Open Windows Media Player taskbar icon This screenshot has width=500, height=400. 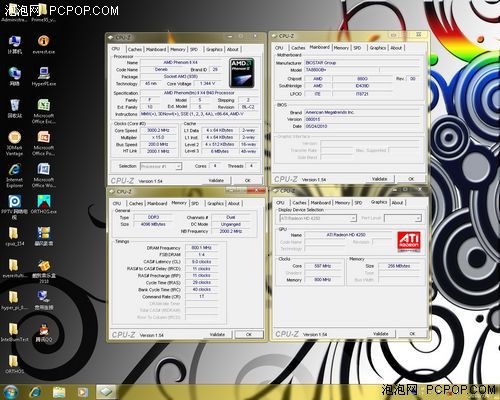(x=83, y=392)
